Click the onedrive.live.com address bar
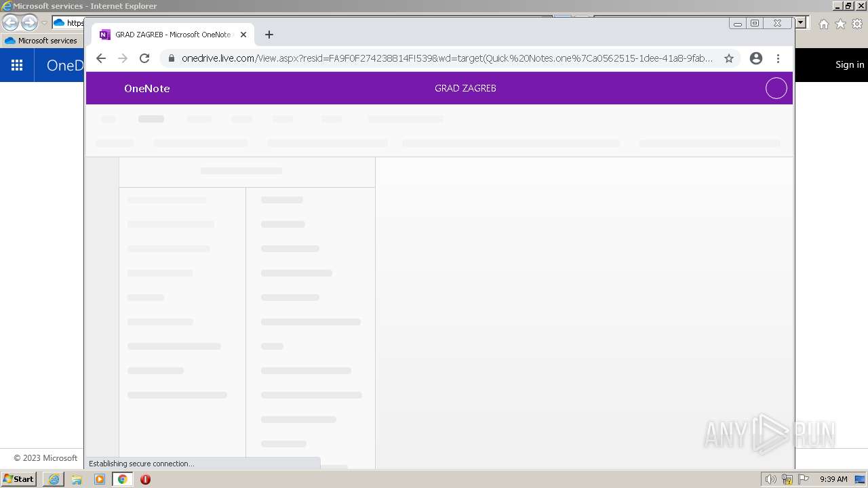This screenshot has height=488, width=868. pos(447,58)
